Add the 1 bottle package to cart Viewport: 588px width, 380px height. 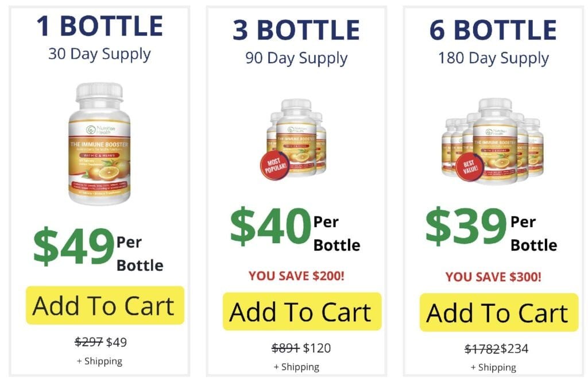pos(105,305)
